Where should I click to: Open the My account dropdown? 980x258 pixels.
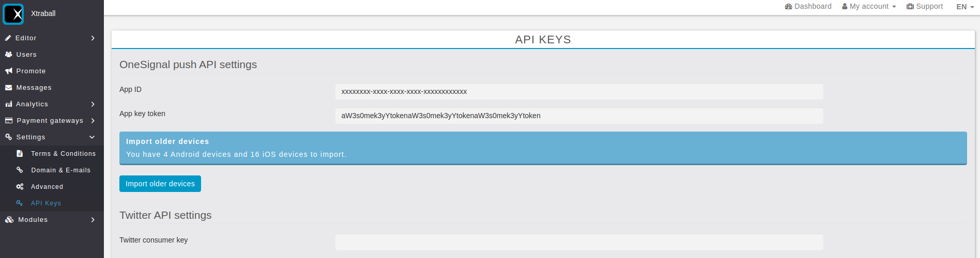click(x=869, y=7)
